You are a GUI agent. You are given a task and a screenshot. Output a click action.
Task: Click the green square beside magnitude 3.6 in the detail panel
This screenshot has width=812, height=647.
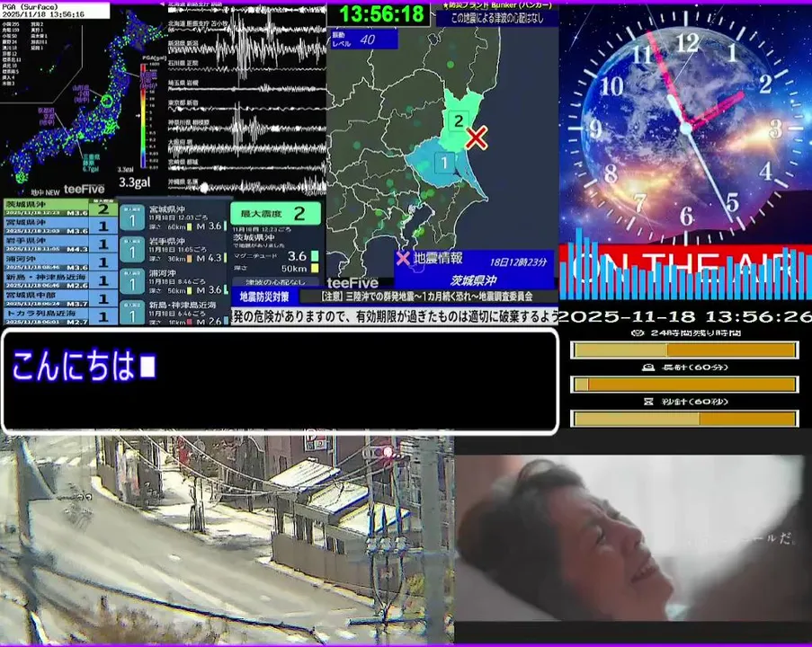click(315, 256)
